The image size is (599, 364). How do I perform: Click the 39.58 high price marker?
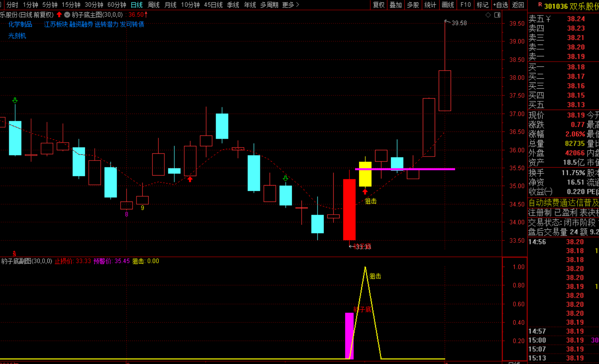pos(459,23)
